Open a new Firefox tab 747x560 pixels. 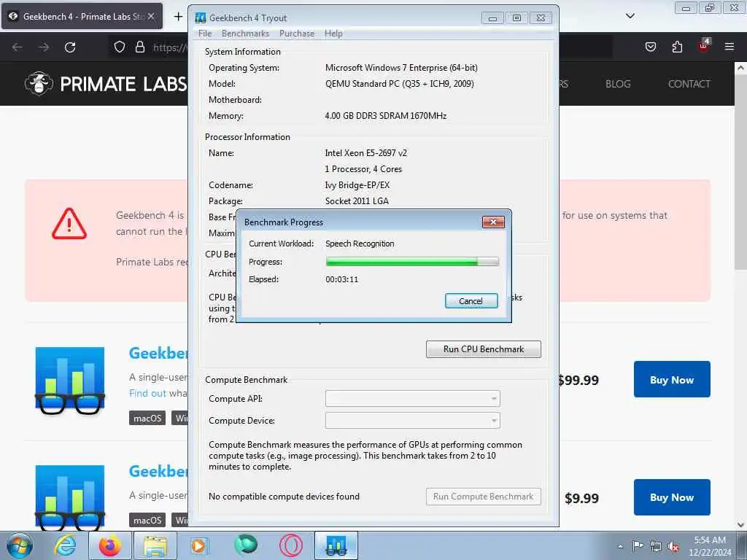tap(178, 17)
